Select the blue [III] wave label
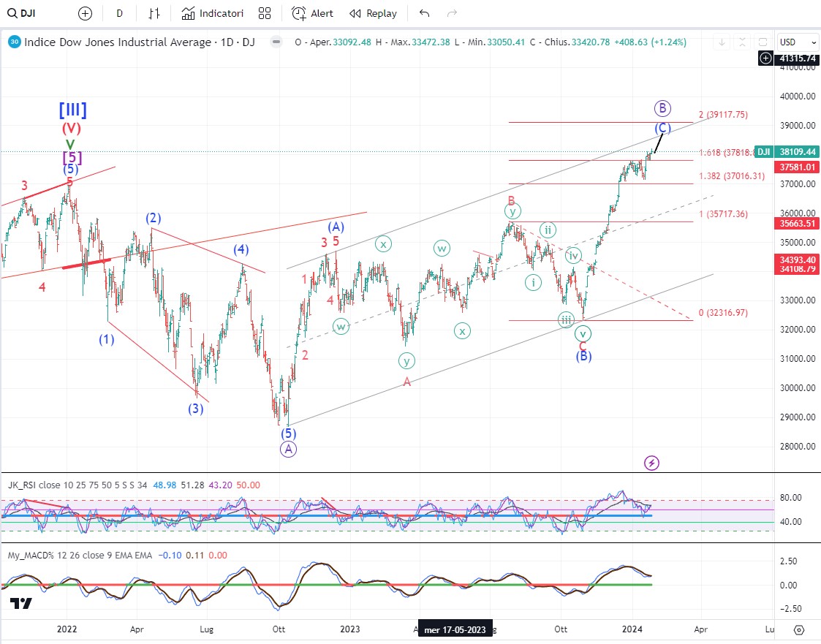Image resolution: width=821 pixels, height=644 pixels. pyautogui.click(x=73, y=110)
